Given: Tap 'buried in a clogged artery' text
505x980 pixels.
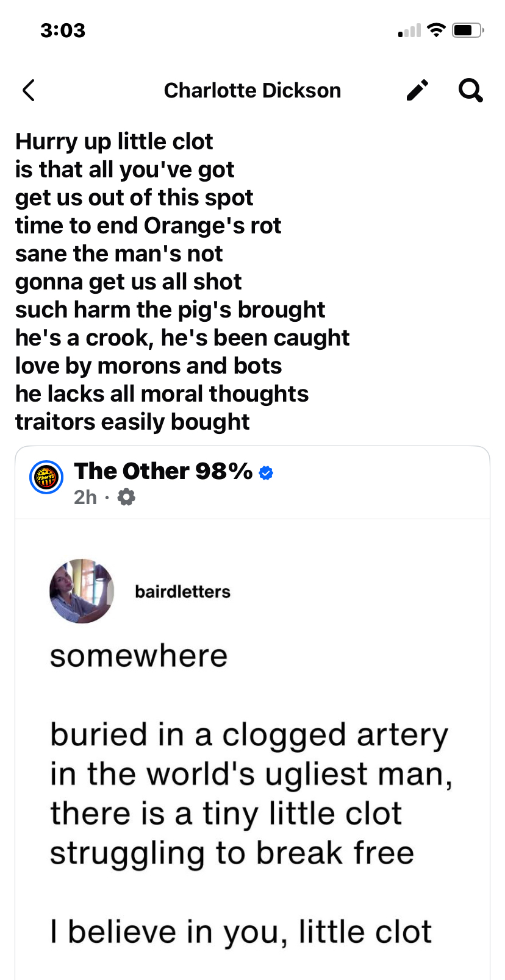Looking at the screenshot, I should click(249, 734).
